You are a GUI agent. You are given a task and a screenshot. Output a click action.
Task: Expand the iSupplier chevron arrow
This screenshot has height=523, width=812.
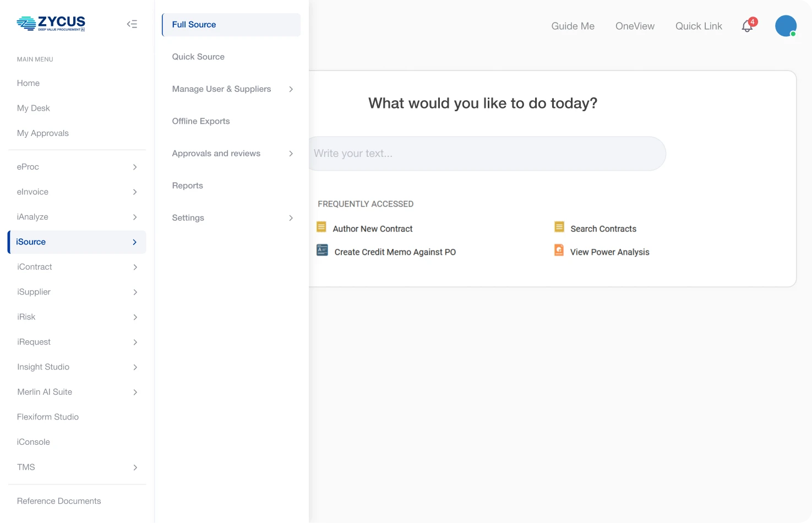click(x=135, y=292)
